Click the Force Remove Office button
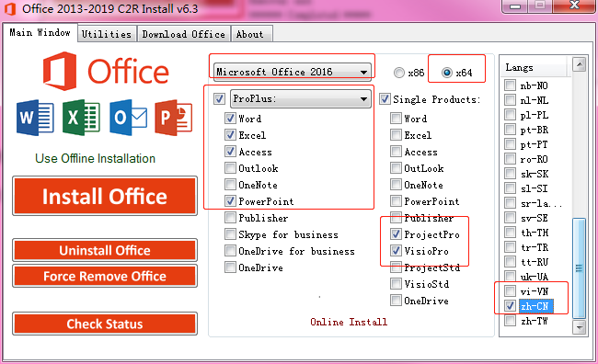The image size is (598, 364). (x=105, y=276)
